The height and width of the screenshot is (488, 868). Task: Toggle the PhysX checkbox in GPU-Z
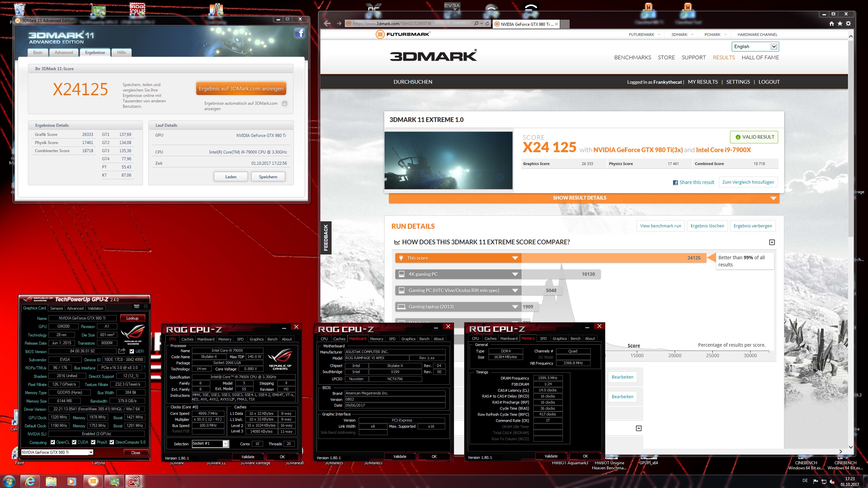point(93,442)
